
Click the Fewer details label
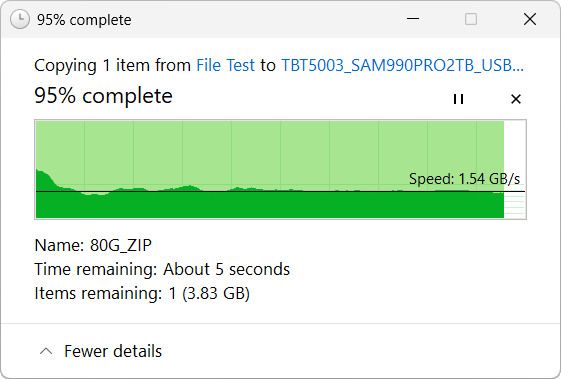click(x=113, y=351)
